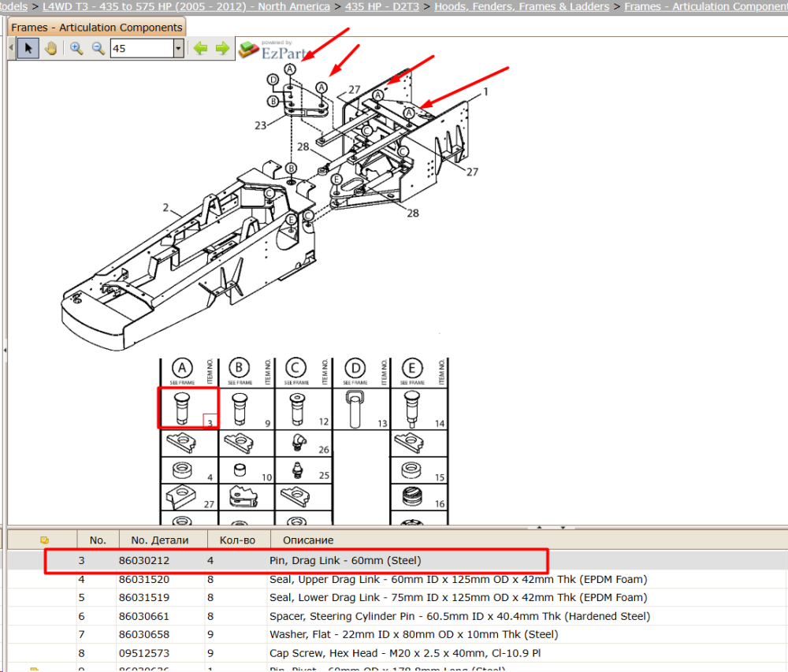The width and height of the screenshot is (788, 672).
Task: Go to next page with right green arrow
Action: pos(222,48)
